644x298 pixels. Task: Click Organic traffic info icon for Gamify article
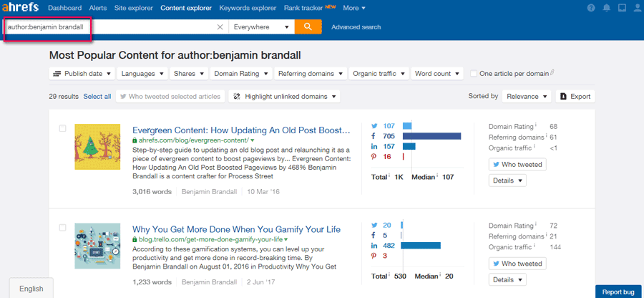[x=535, y=246]
